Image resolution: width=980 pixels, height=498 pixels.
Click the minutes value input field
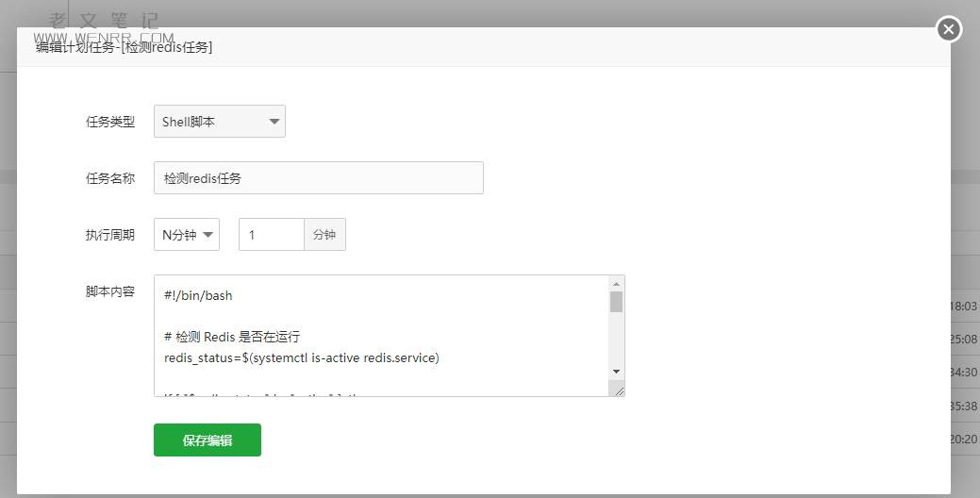click(x=272, y=234)
